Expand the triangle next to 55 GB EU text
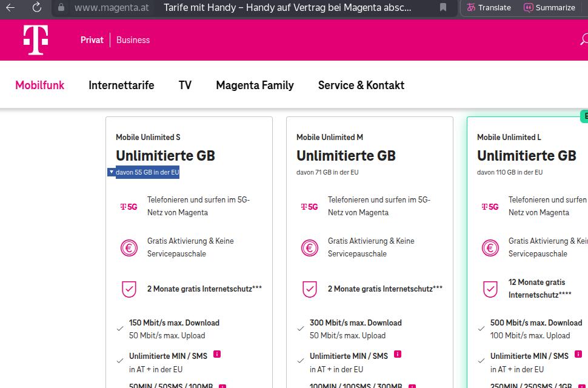 click(111, 172)
